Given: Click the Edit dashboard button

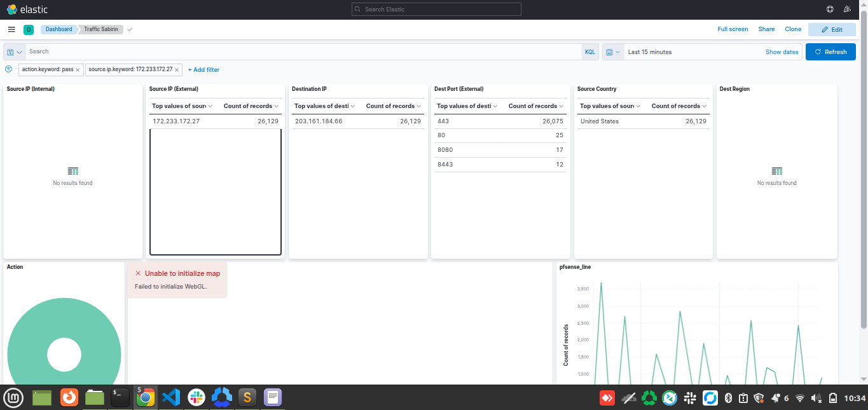Looking at the screenshot, I should coord(832,29).
